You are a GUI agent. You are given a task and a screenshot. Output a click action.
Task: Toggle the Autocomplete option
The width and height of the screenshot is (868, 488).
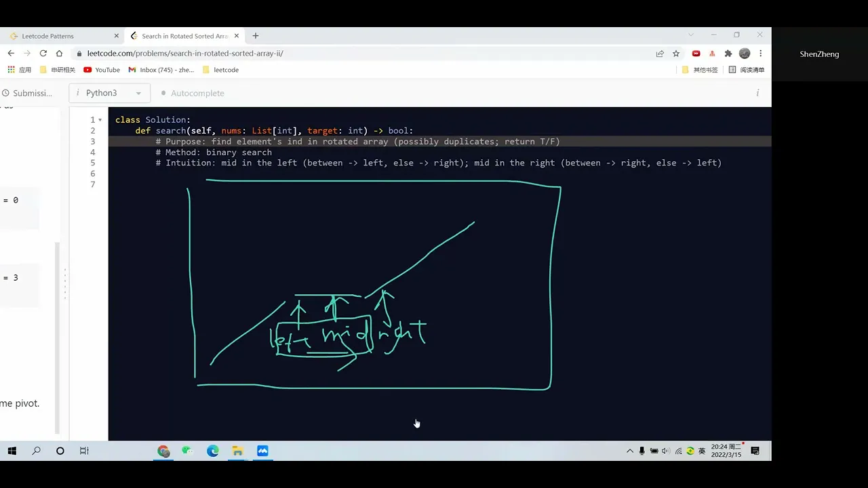193,93
